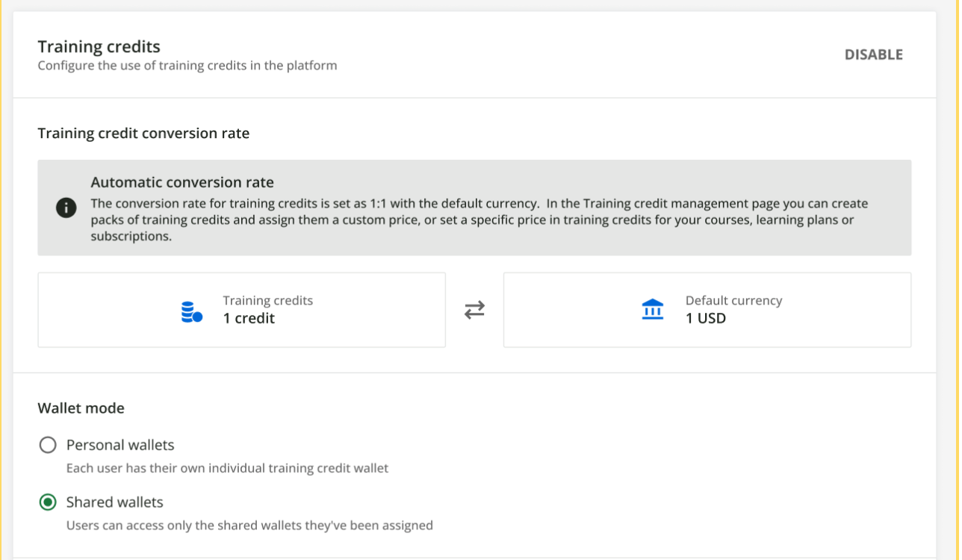Screen dimensions: 962x560
Task: Click the Training credits page title
Action: (x=99, y=47)
